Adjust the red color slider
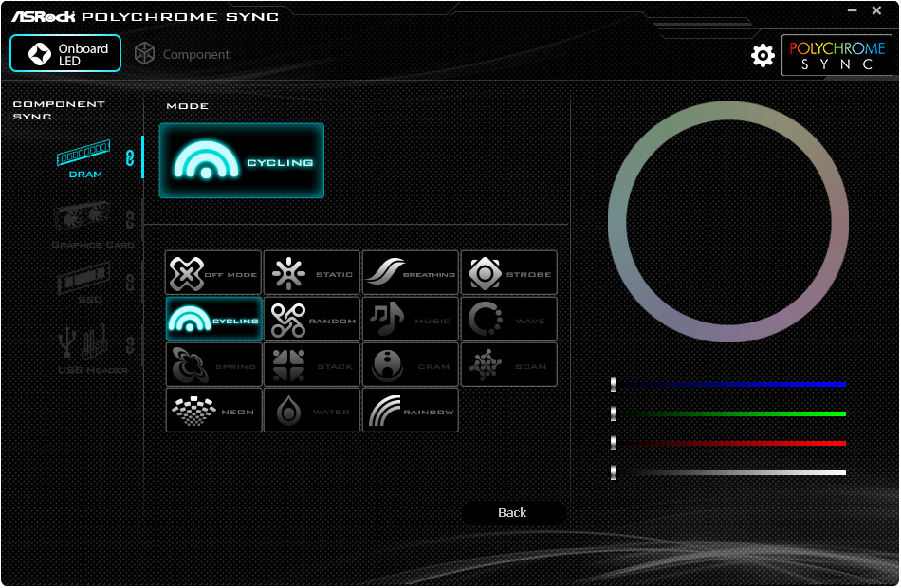The height and width of the screenshot is (588, 901). tap(728, 443)
